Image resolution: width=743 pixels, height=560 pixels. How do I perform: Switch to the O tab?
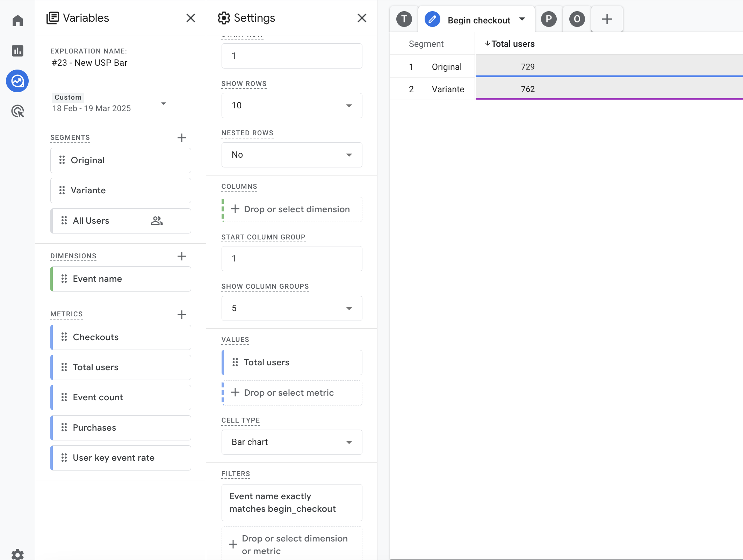577,19
